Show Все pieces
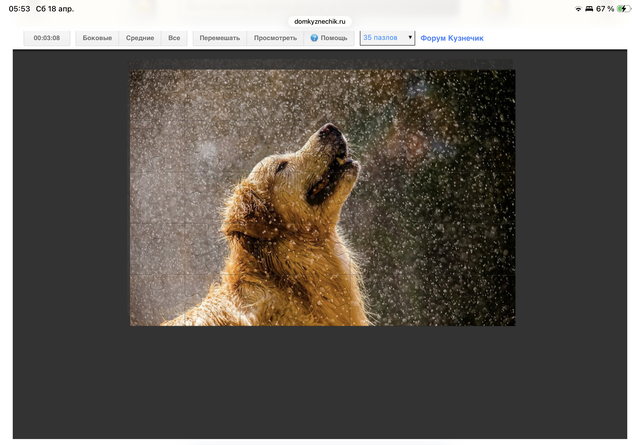Image resolution: width=640 pixels, height=445 pixels. 174,38
